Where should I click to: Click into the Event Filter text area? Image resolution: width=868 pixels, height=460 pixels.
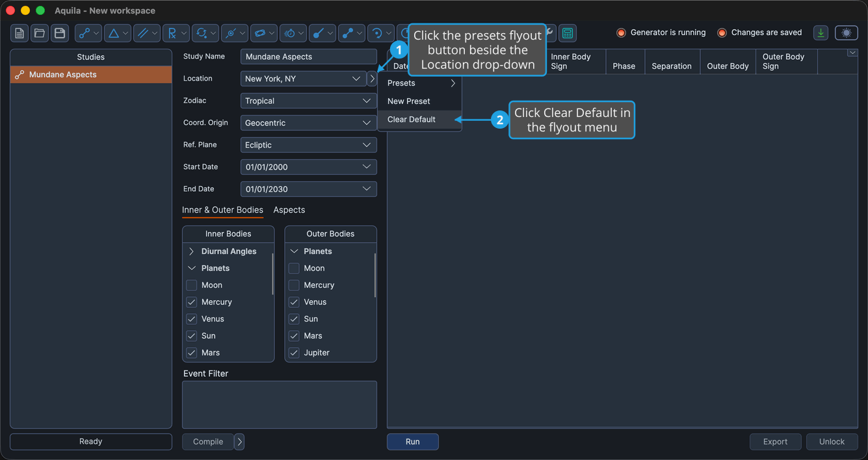click(x=280, y=405)
